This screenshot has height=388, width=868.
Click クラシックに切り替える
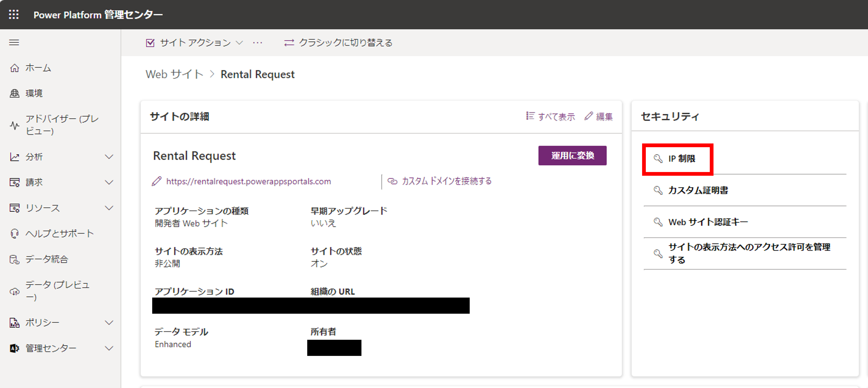[x=346, y=43]
